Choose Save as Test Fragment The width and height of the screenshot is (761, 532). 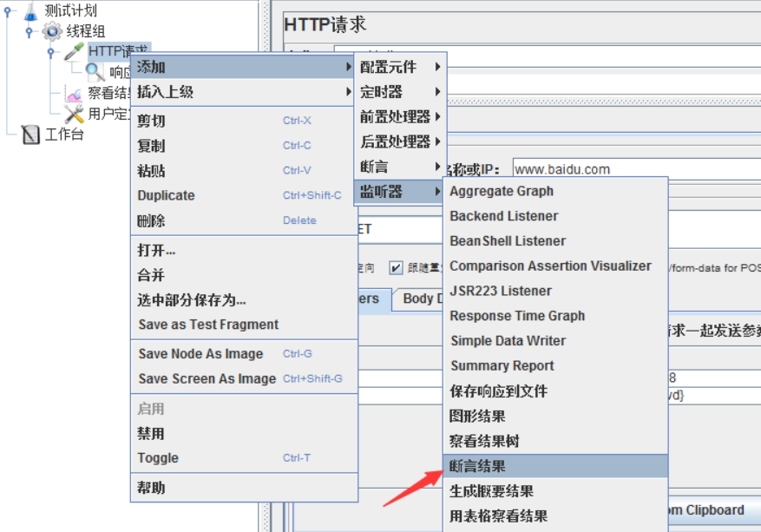[x=244, y=325]
